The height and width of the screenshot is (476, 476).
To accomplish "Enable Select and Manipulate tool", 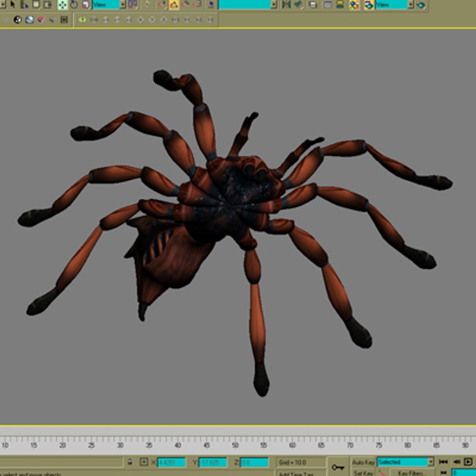I will tap(147, 4).
